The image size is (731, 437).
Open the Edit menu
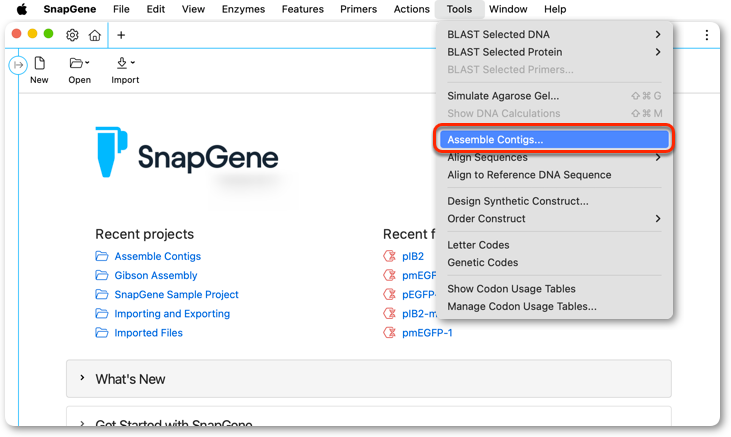click(x=156, y=9)
